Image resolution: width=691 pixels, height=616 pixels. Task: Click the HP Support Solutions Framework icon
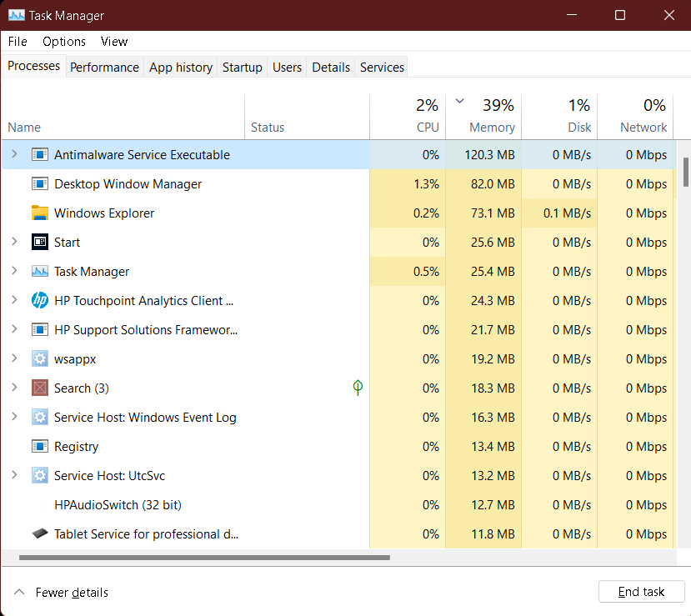[x=40, y=329]
